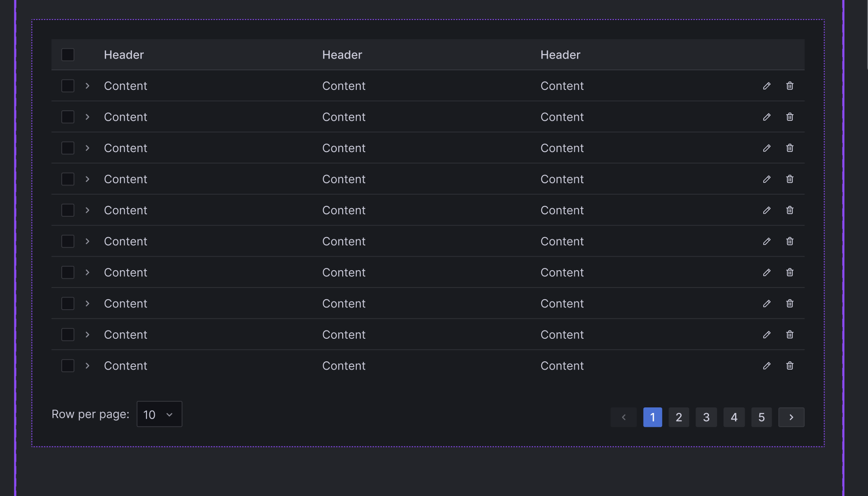Click the first column Header label
This screenshot has height=496, width=868.
pos(124,55)
